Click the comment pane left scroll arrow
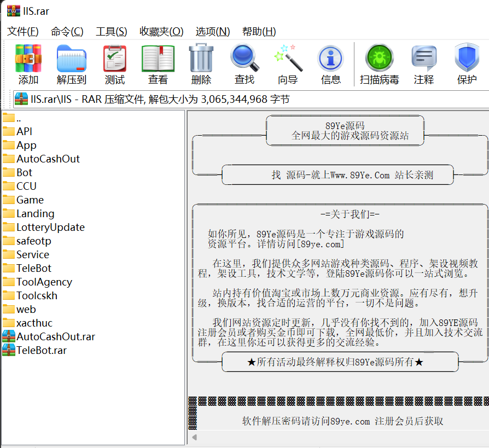The width and height of the screenshot is (489, 448). coord(194,437)
